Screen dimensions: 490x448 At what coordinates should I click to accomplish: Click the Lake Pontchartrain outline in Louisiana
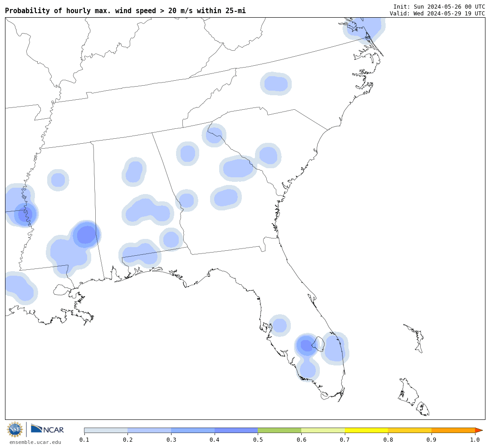pos(62,290)
